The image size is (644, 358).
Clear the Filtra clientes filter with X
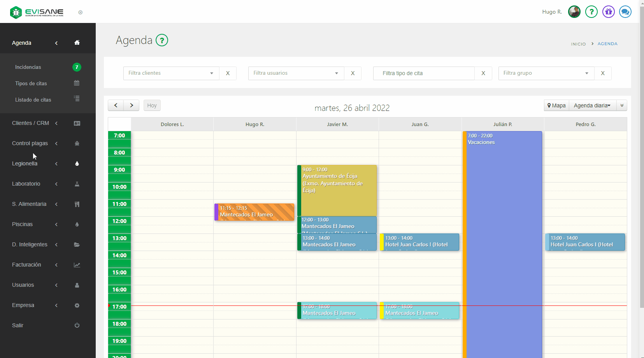tap(228, 73)
